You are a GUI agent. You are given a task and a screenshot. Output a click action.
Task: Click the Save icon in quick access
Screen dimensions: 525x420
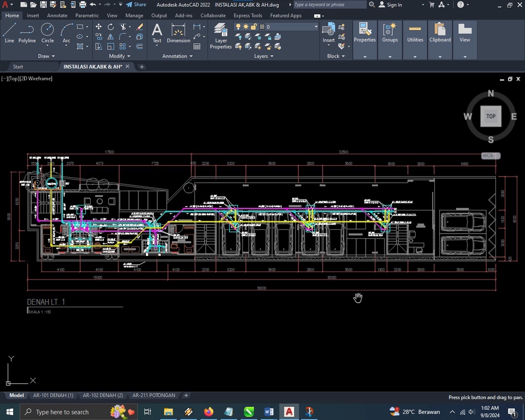click(x=43, y=5)
